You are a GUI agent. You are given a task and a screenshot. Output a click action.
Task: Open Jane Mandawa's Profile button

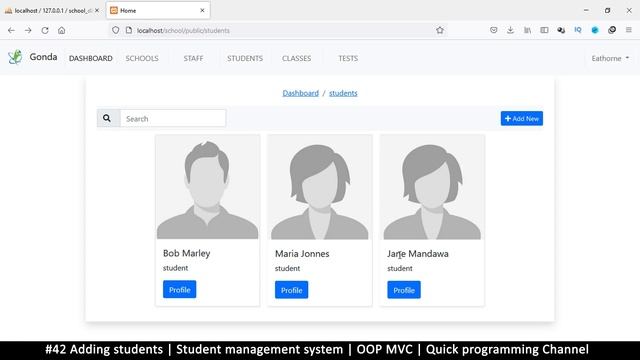(404, 290)
